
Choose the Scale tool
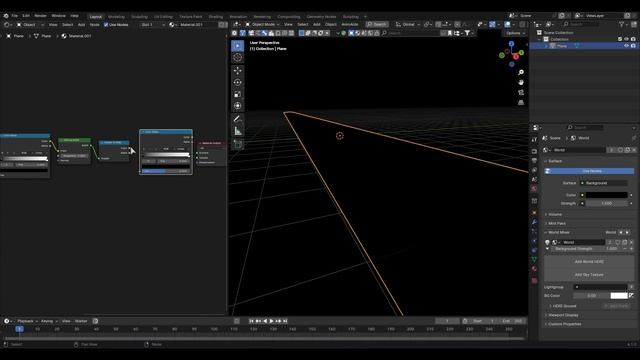(238, 94)
